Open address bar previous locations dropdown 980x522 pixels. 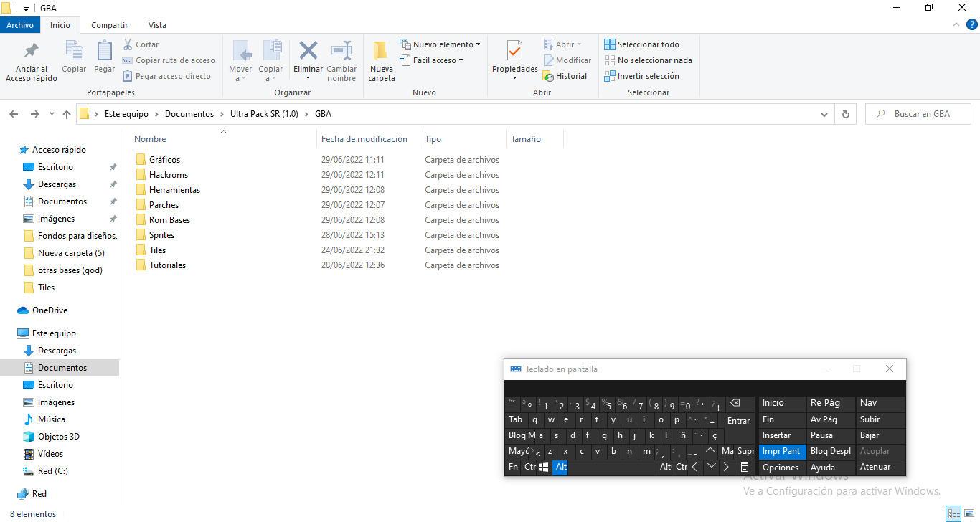tap(824, 114)
